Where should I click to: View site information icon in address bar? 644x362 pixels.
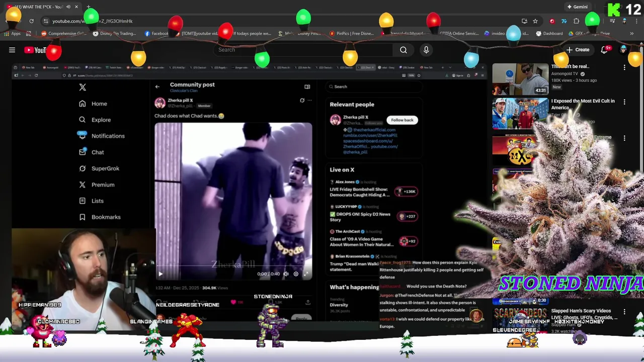[x=46, y=21]
